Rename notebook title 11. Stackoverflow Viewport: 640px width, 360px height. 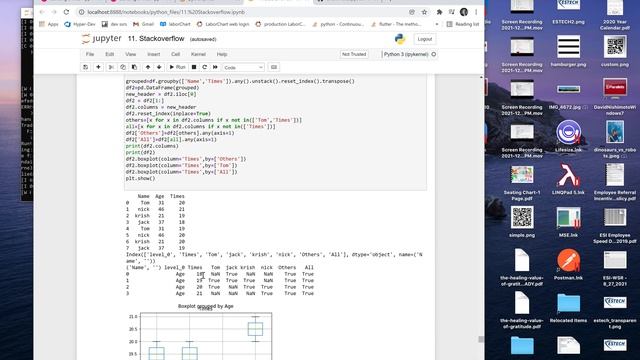[x=156, y=39]
